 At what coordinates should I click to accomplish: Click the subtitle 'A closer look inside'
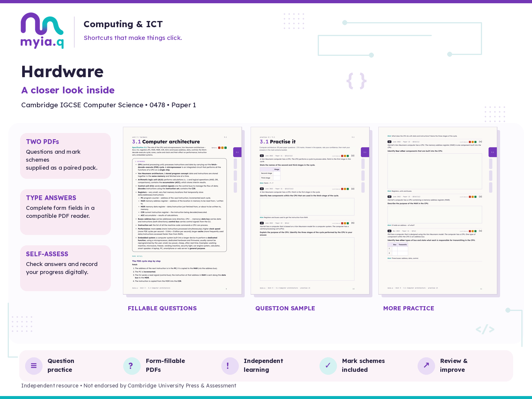pyautogui.click(x=68, y=90)
